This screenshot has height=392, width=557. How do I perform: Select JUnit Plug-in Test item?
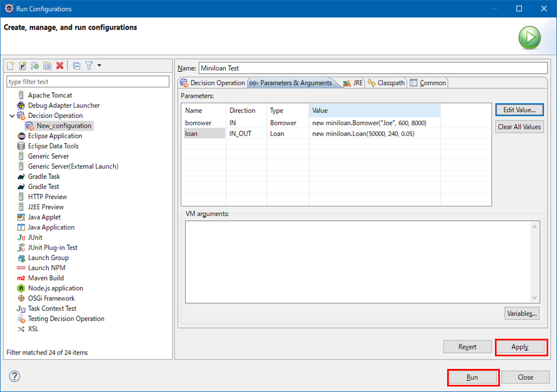click(53, 248)
